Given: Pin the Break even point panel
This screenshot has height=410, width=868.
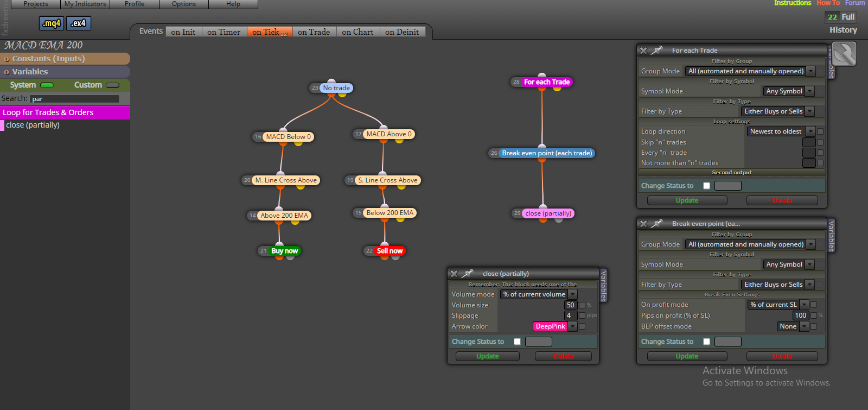Looking at the screenshot, I should click(657, 223).
